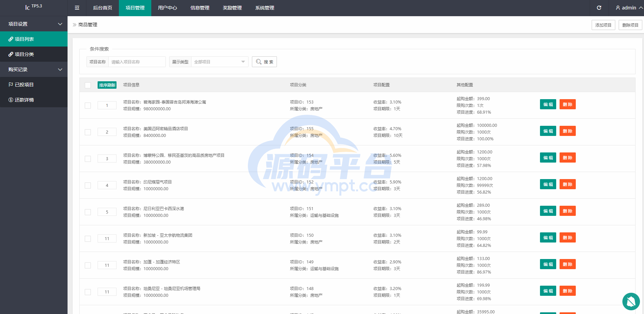This screenshot has width=644, height=314.
Task: Delete project ID 151 with 删除 button
Action: (567, 211)
